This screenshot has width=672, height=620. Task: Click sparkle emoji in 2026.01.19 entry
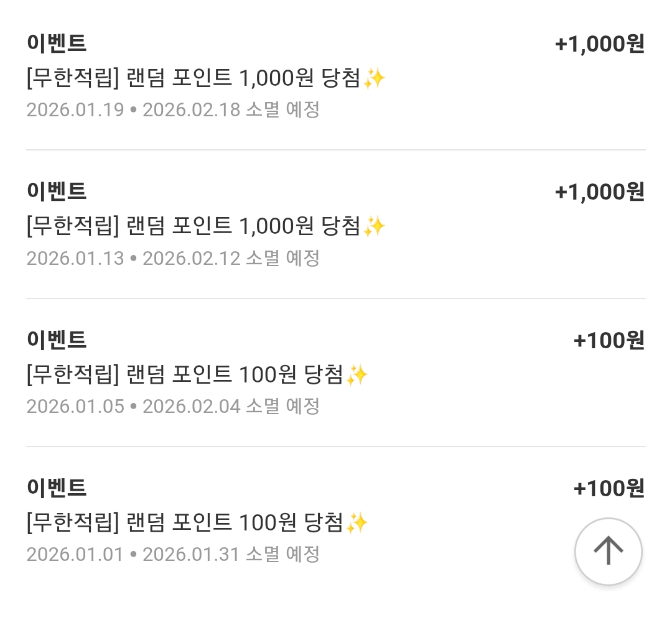pos(375,78)
